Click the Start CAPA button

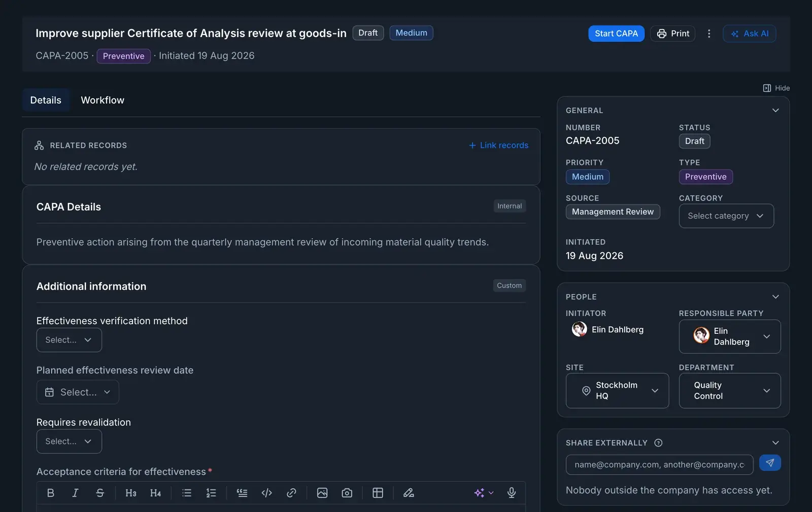pyautogui.click(x=616, y=33)
